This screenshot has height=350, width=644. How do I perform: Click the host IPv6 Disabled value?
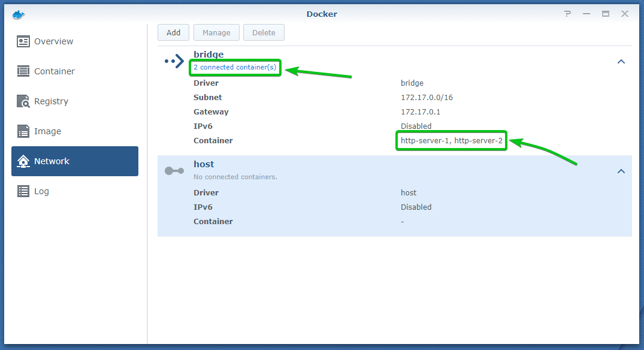(416, 207)
